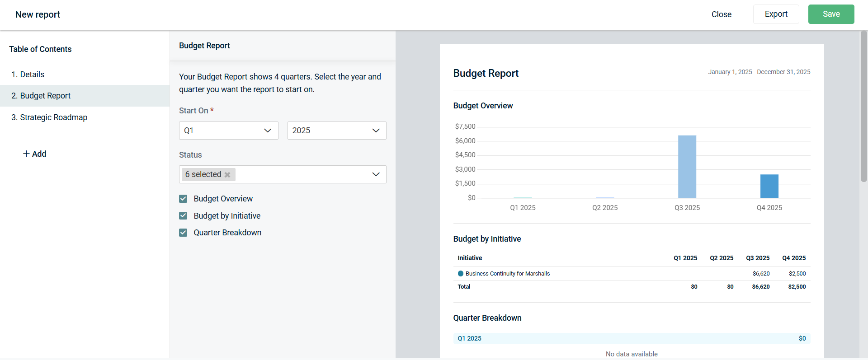Viewport: 868px width, 360px height.
Task: Close the report editor
Action: (x=721, y=14)
